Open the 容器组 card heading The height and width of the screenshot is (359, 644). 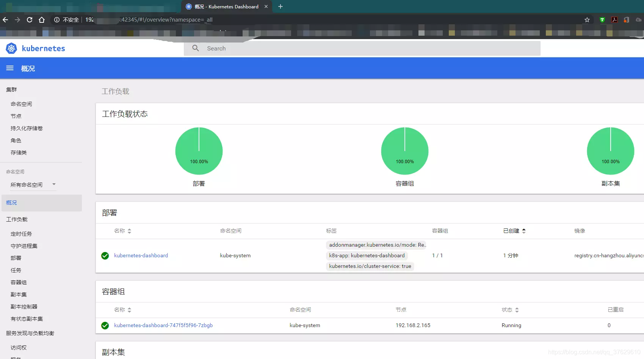(x=113, y=292)
